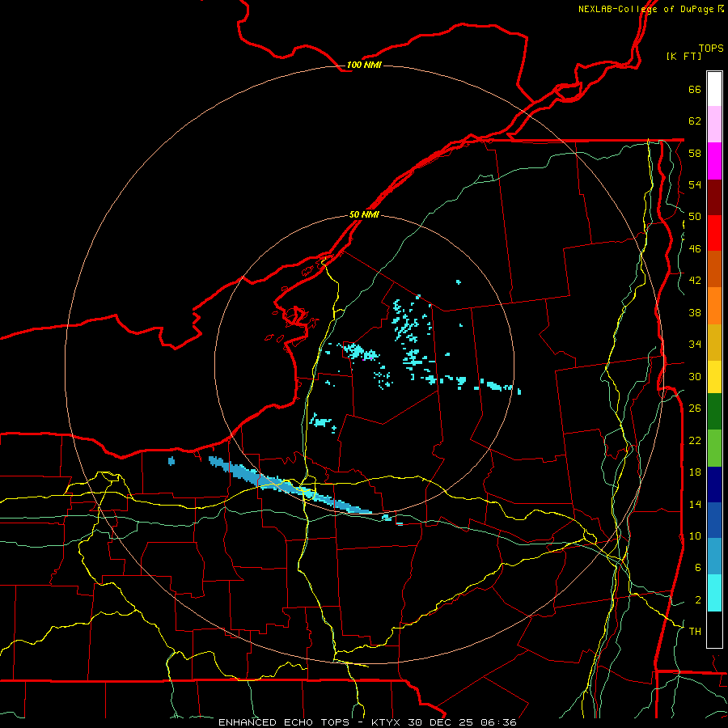Click the '[K FT]' units label
Image resolution: width=728 pixels, height=728 pixels.
[x=684, y=56]
